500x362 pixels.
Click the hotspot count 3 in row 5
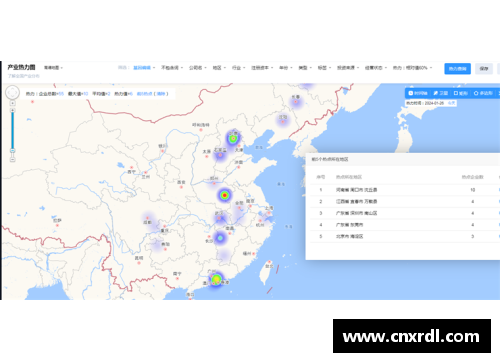coord(473,237)
